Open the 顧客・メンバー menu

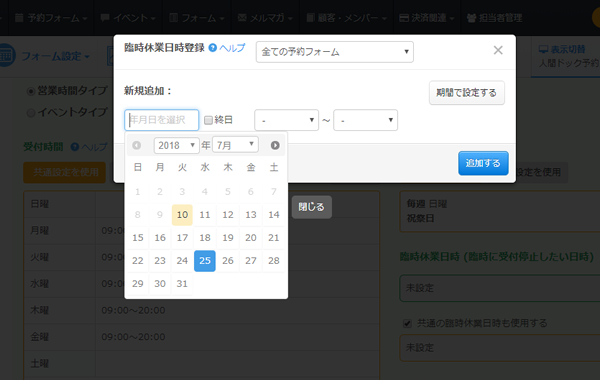[x=347, y=18]
